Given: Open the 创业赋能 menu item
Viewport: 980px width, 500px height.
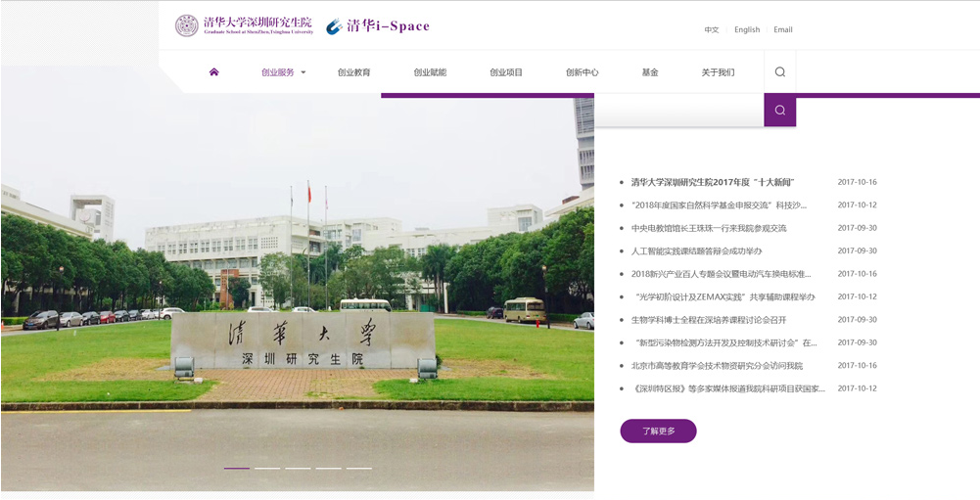Looking at the screenshot, I should pyautogui.click(x=430, y=72).
